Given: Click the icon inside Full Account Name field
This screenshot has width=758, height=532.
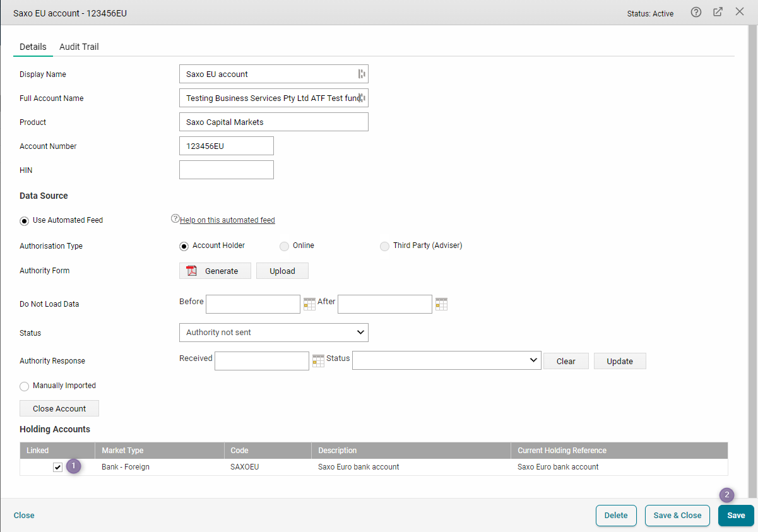Looking at the screenshot, I should click(x=362, y=98).
